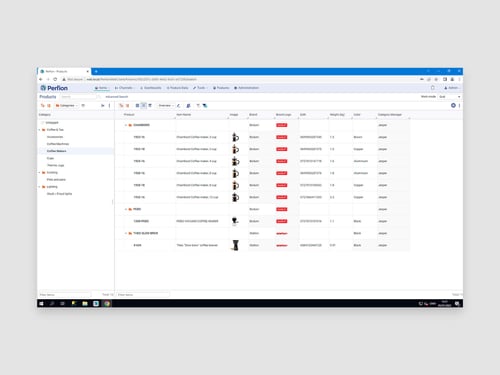
Task: Click the second orange tree icon in category toolbar
Action: click(49, 106)
